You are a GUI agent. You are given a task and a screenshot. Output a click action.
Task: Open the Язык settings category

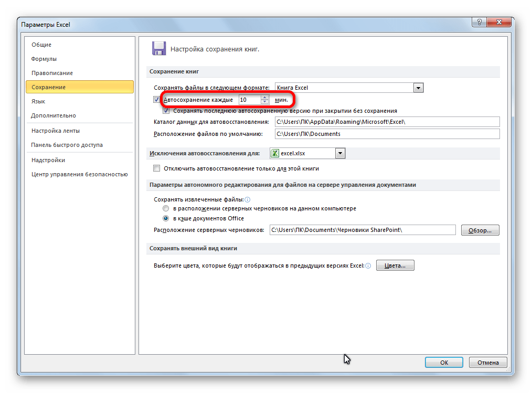(x=80, y=101)
